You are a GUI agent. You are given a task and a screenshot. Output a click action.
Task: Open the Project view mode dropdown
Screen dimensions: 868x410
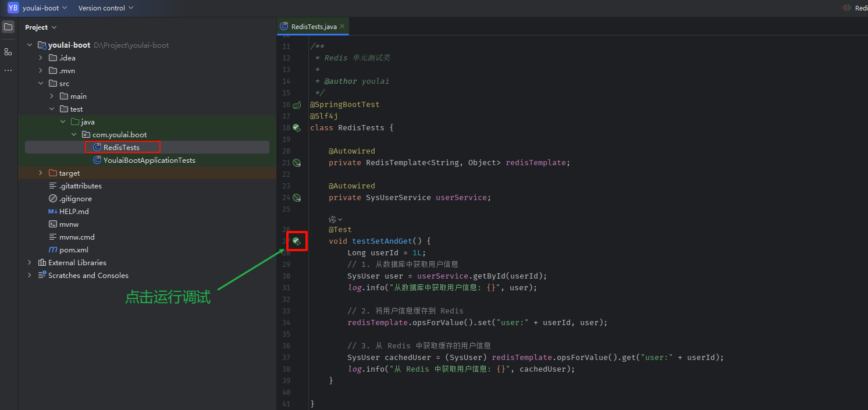pos(41,27)
